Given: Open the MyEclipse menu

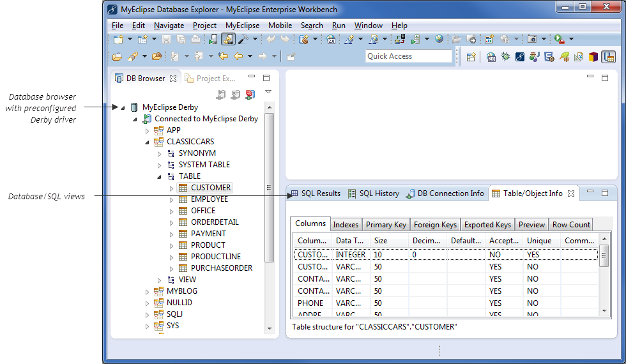Looking at the screenshot, I should click(x=242, y=26).
